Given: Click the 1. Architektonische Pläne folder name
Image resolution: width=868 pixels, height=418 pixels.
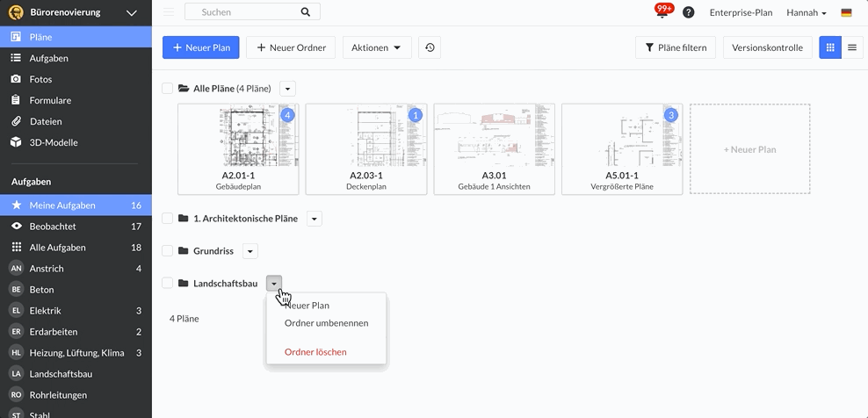Looking at the screenshot, I should point(245,218).
